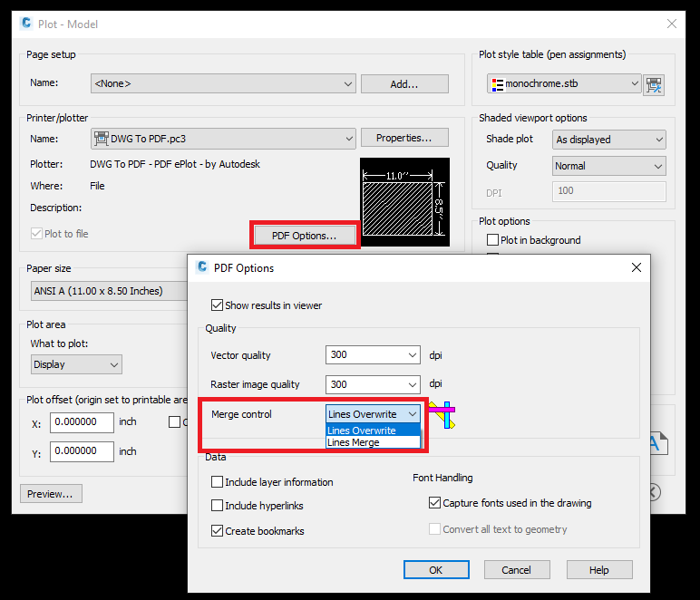Confirm PDF Options with OK
This screenshot has width=700, height=600.
coord(436,570)
